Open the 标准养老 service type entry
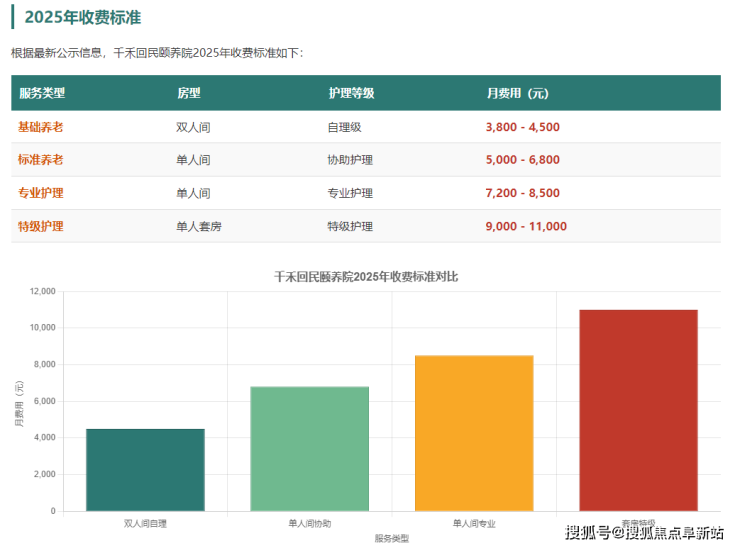Viewport: 740px width, 548px height. (41, 160)
